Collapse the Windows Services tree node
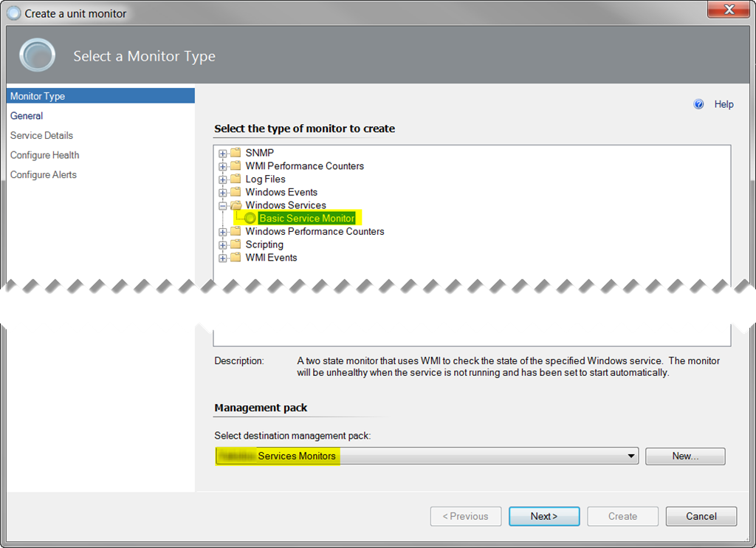The image size is (756, 548). click(x=224, y=205)
